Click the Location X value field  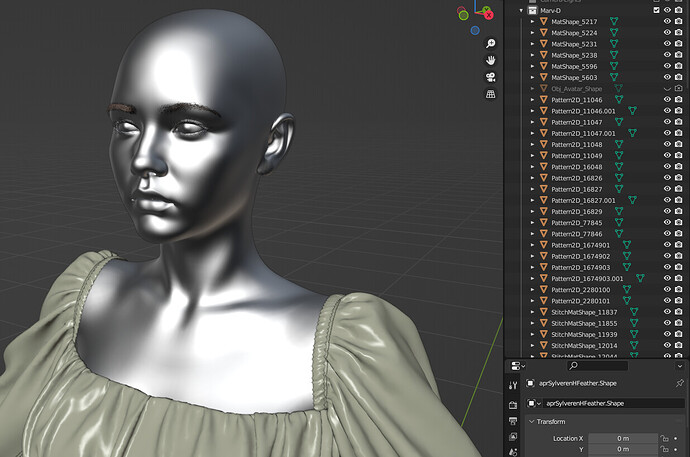[x=623, y=438]
